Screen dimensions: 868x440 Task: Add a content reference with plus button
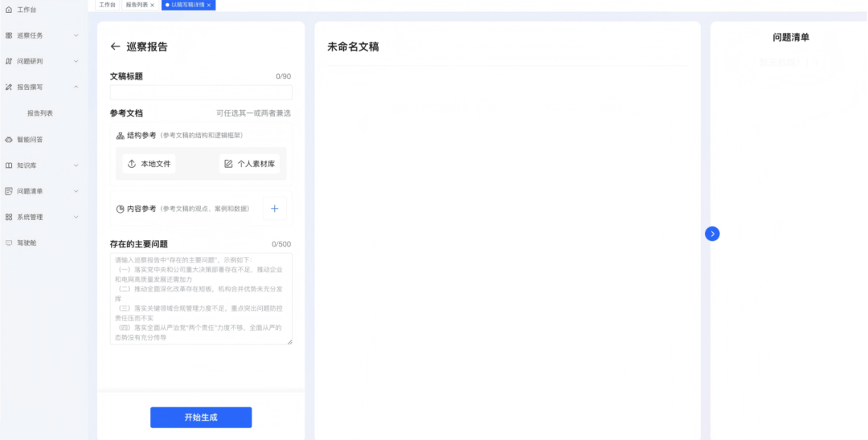(x=275, y=209)
